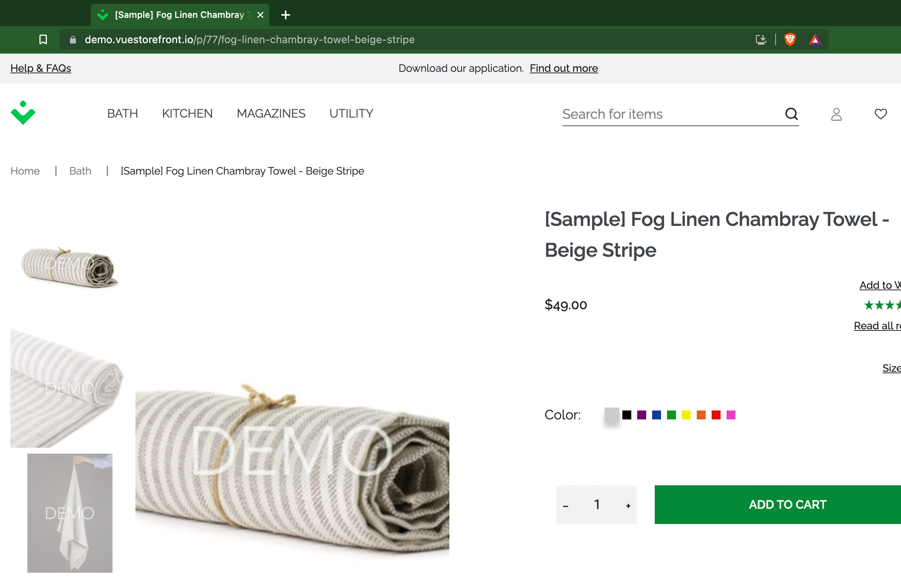Click the install app icon in address bar
This screenshot has height=588, width=901.
[760, 39]
